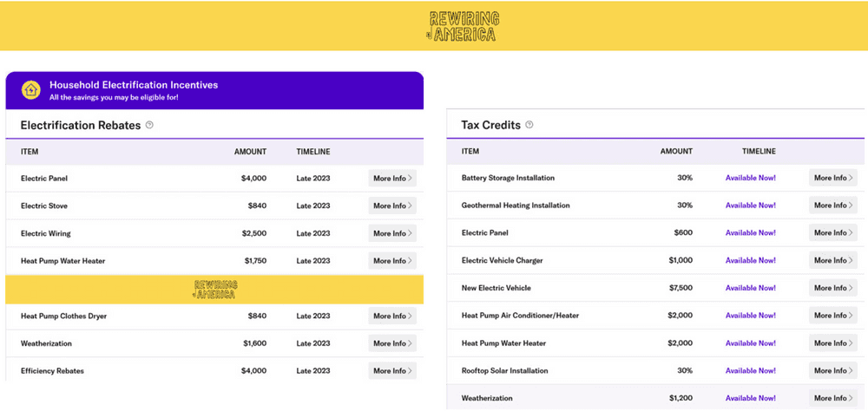Click the $600 Electric Panel credit amount

coord(683,233)
